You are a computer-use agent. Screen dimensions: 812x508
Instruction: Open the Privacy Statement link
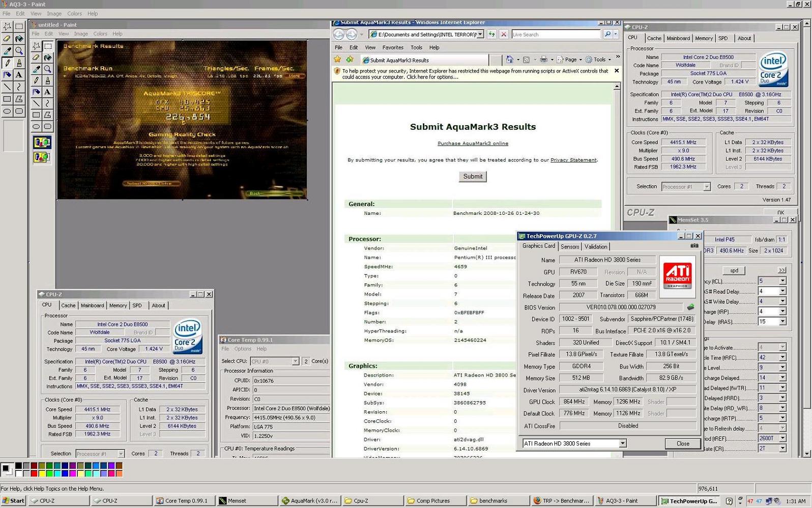(573, 160)
